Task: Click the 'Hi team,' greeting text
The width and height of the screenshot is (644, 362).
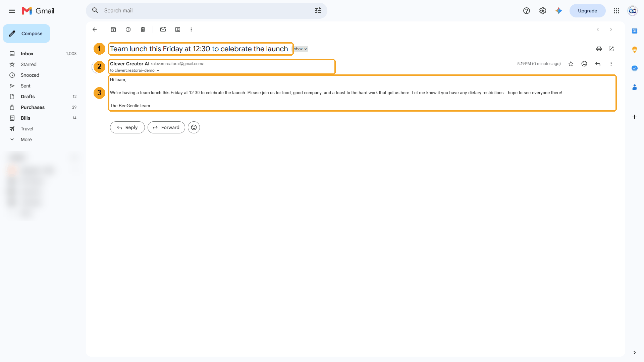Action: coord(118,80)
